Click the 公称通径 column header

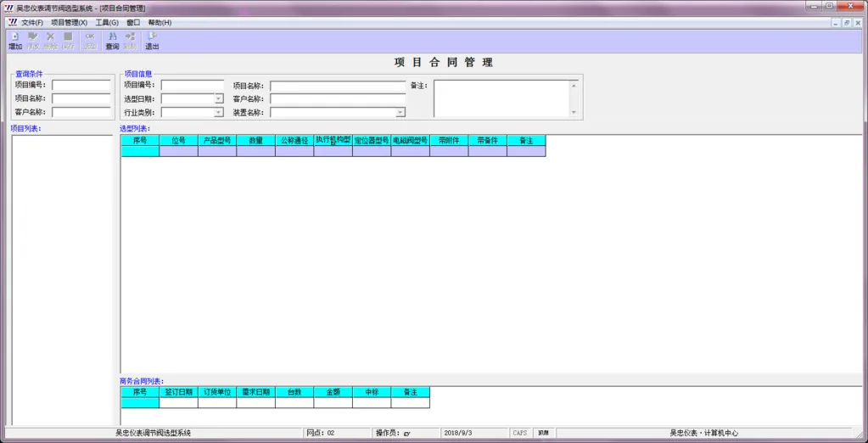pos(294,141)
